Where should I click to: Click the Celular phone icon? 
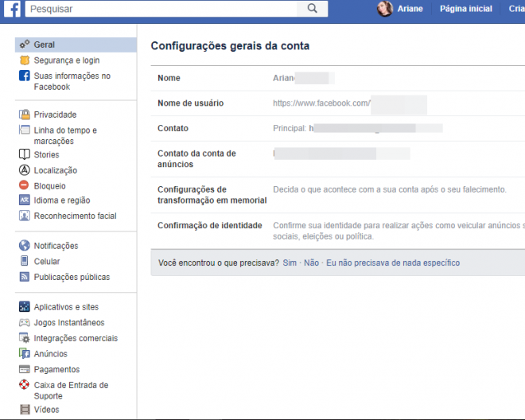pos(25,261)
